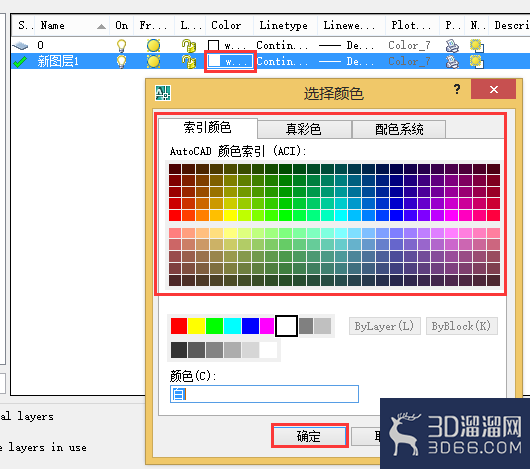Switch to the 索引颜色 tab
The height and width of the screenshot is (469, 530).
(208, 128)
